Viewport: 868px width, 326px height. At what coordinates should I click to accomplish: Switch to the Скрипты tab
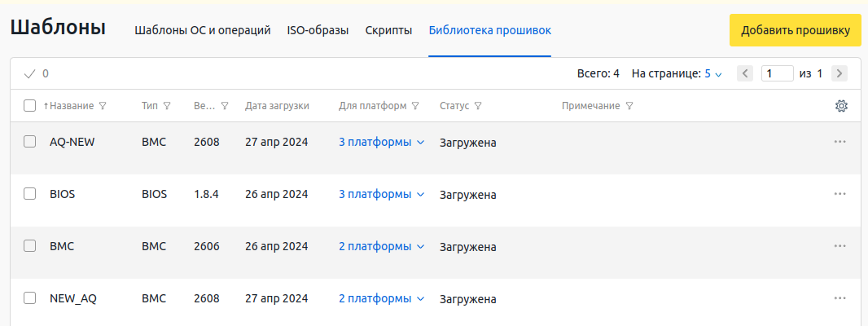click(388, 30)
